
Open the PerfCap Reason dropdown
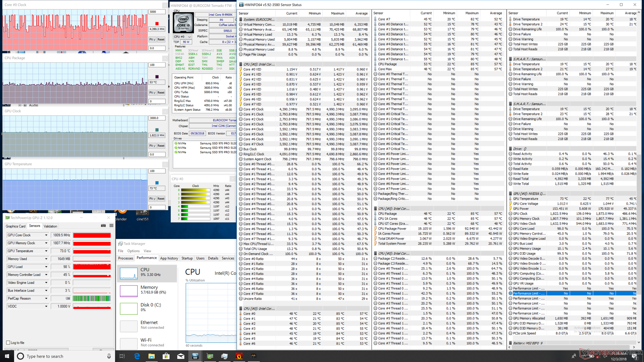pos(46,298)
